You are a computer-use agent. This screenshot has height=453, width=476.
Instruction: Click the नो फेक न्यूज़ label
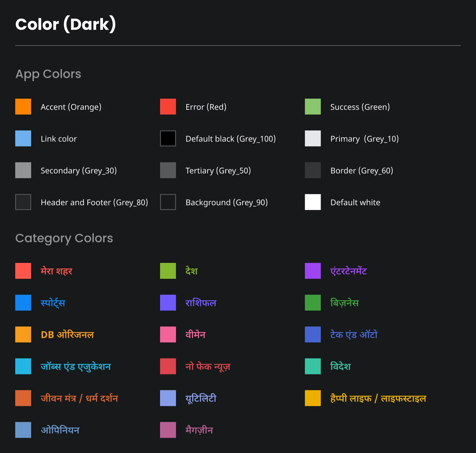pos(208,367)
